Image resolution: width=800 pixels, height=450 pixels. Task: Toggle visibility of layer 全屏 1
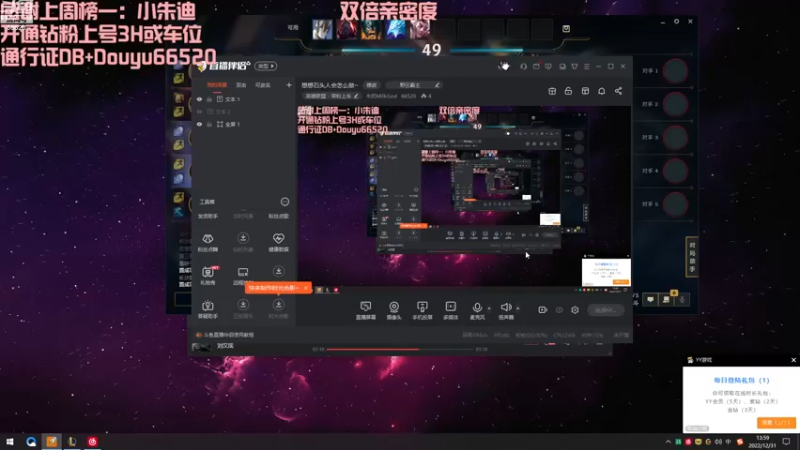point(199,124)
